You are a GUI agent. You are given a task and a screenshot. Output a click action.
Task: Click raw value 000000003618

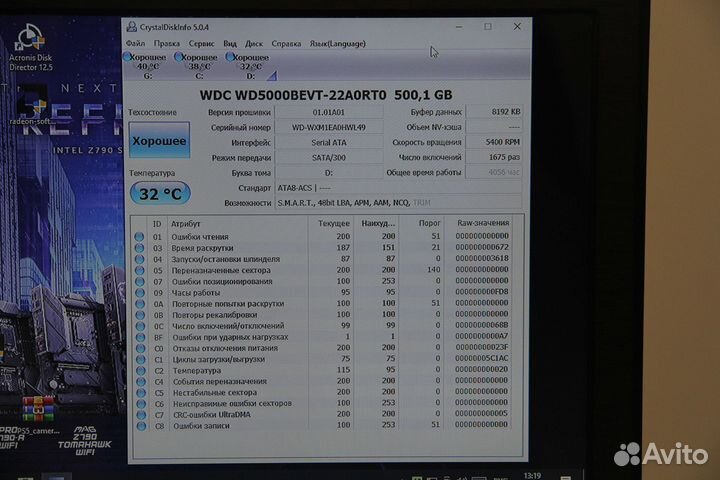coord(482,258)
